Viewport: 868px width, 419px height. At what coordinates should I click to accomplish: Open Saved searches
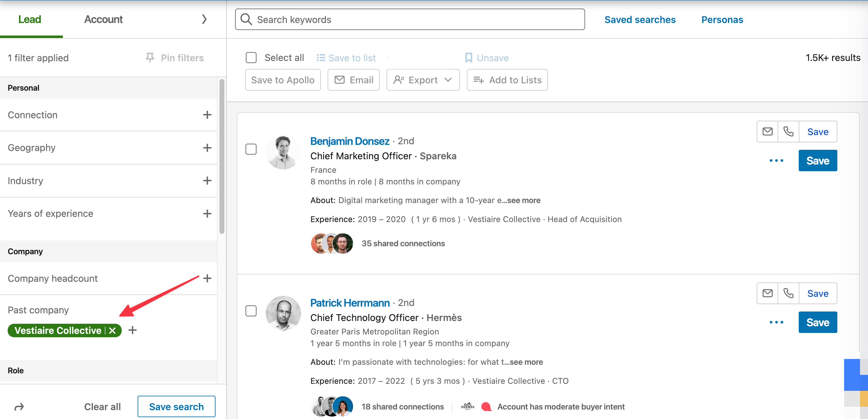coord(640,20)
